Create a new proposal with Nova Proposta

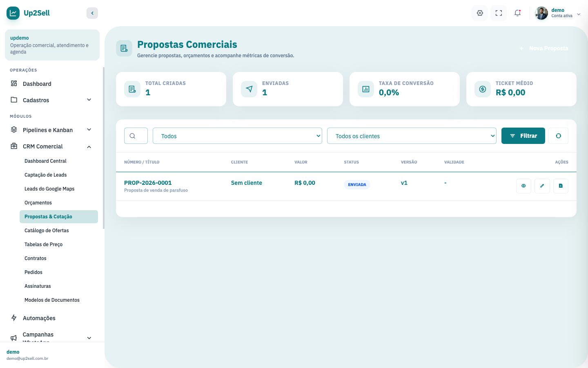[543, 48]
